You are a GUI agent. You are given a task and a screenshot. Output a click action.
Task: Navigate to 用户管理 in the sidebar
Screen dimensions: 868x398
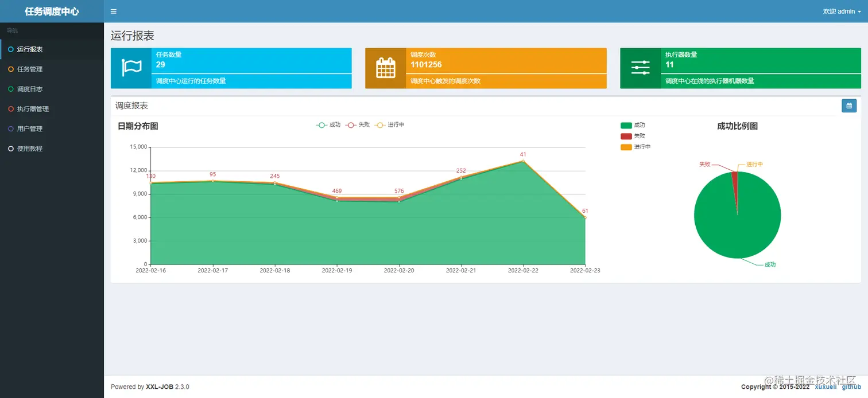52,128
